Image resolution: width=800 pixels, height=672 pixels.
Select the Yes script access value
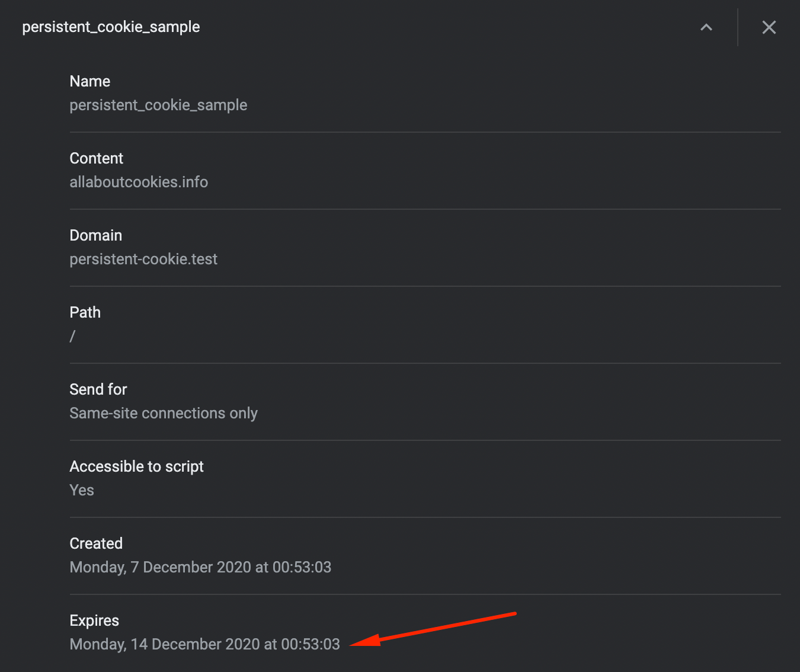[x=82, y=490]
